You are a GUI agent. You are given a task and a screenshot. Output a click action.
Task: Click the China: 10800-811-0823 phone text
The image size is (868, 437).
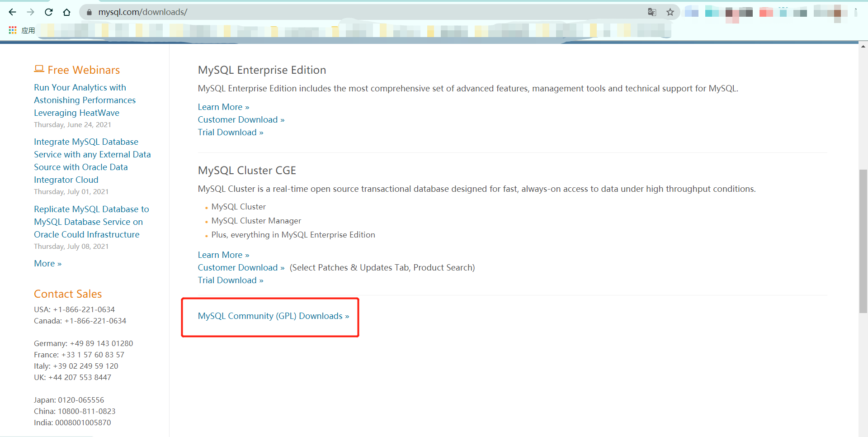75,411
